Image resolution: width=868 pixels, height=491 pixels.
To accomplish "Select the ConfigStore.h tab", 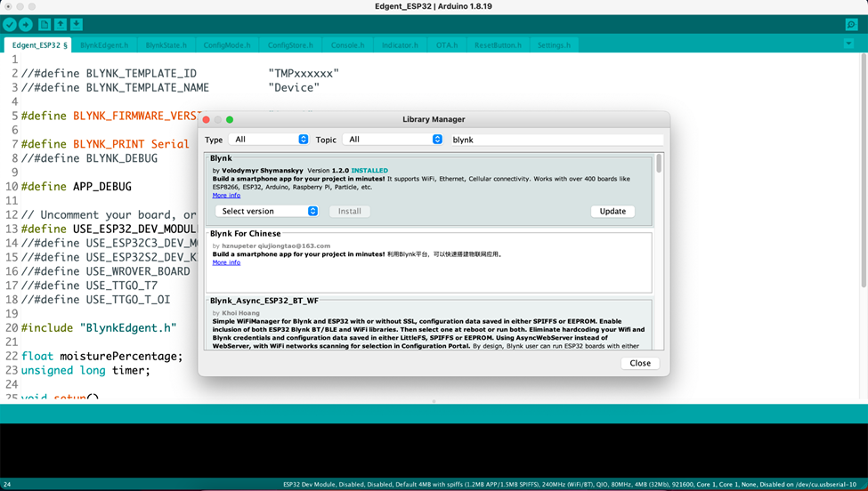I will pos(290,45).
